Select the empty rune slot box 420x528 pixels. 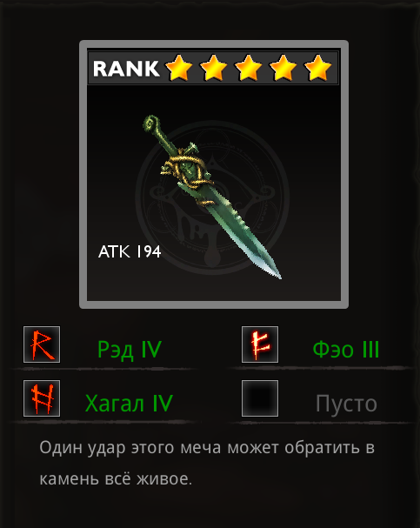point(260,398)
